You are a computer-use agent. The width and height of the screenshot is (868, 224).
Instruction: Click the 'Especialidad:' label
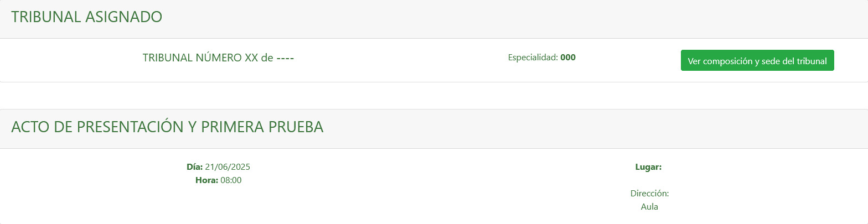[533, 57]
